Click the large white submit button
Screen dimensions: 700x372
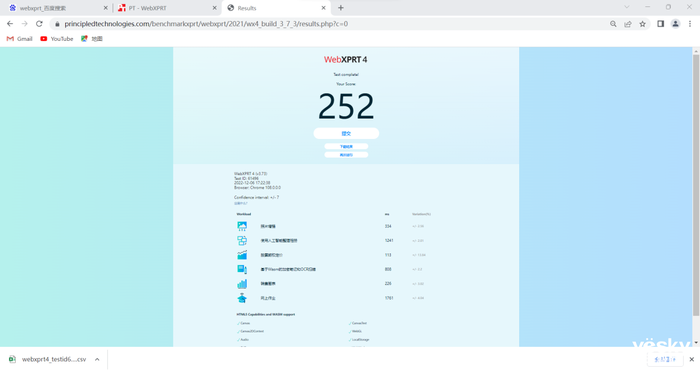(346, 133)
